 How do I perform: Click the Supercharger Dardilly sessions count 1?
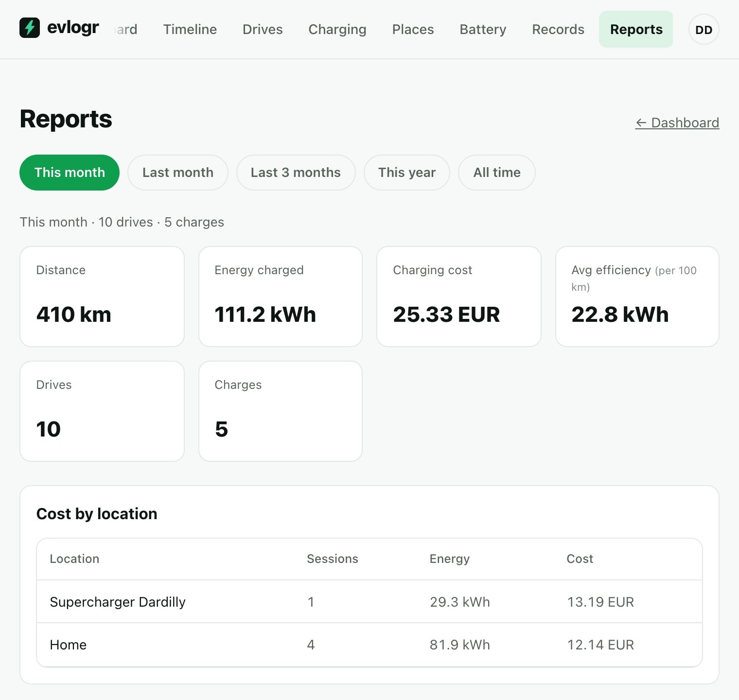coord(311,602)
